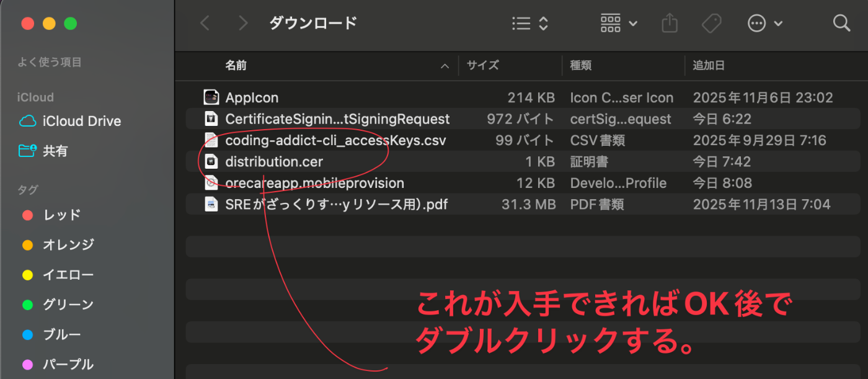
Task: Click the 今日 7:42 date cell
Action: click(x=722, y=161)
